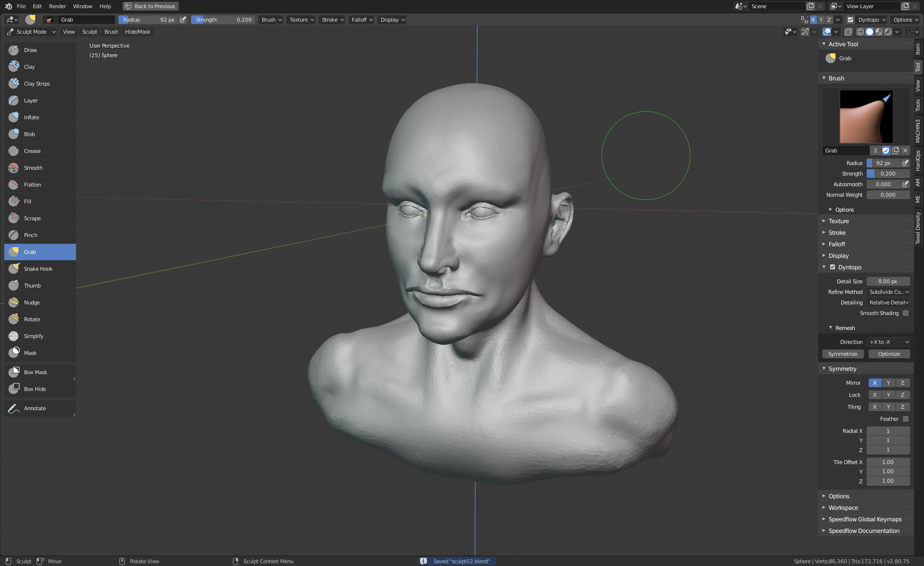Open the Sculpt Mode selector dropdown

pos(31,32)
